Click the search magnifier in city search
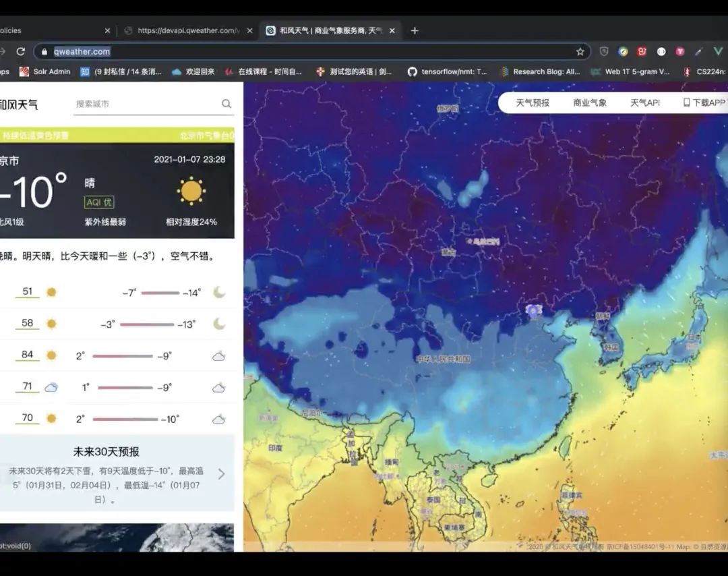Screen dimensions: 728x576 pyautogui.click(x=226, y=104)
